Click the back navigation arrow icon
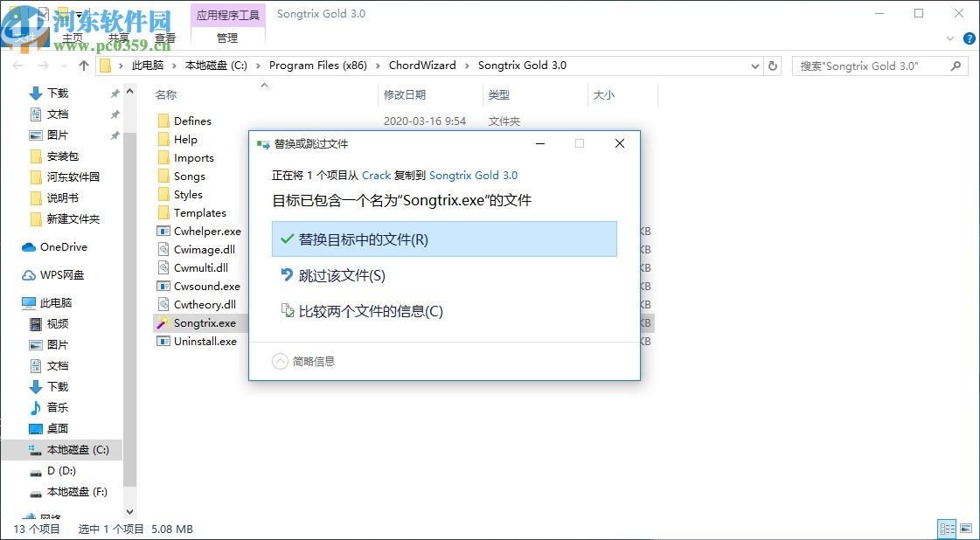 pyautogui.click(x=17, y=65)
